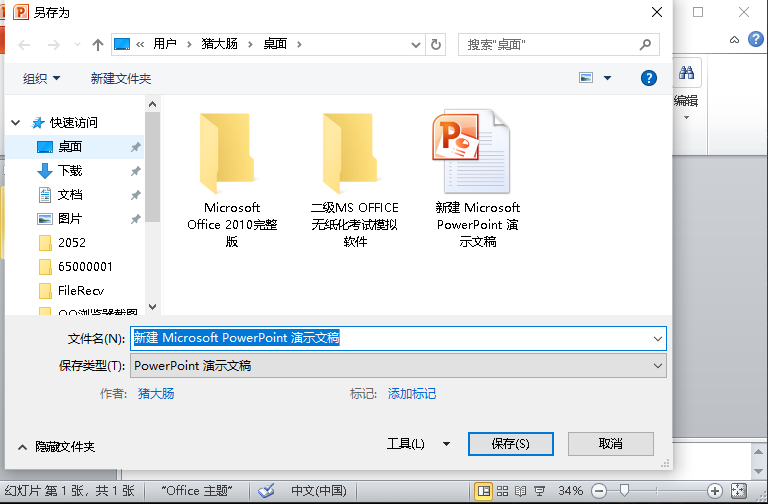Click the 取消 button
768x504 pixels.
tap(611, 444)
